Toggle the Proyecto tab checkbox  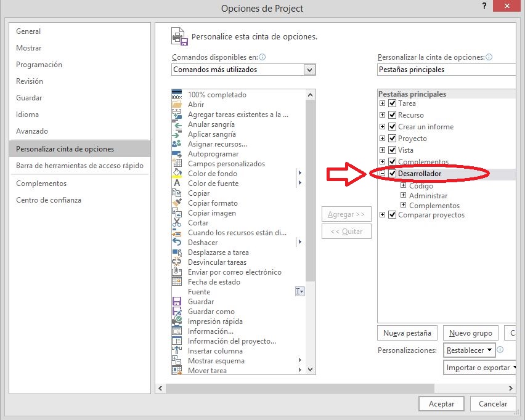coord(392,139)
